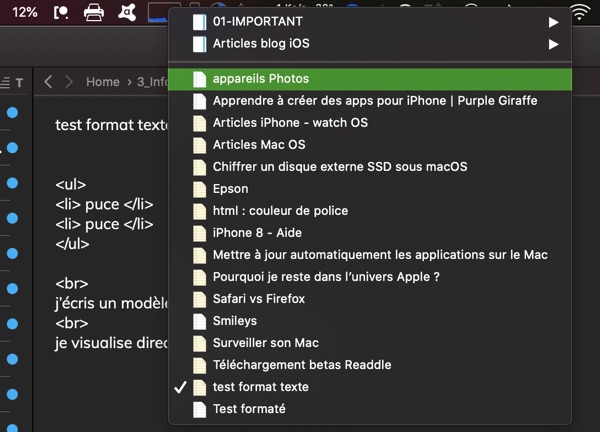Expand the Articles blog iOS submenu arrow
Image resolution: width=600 pixels, height=432 pixels.
[554, 44]
